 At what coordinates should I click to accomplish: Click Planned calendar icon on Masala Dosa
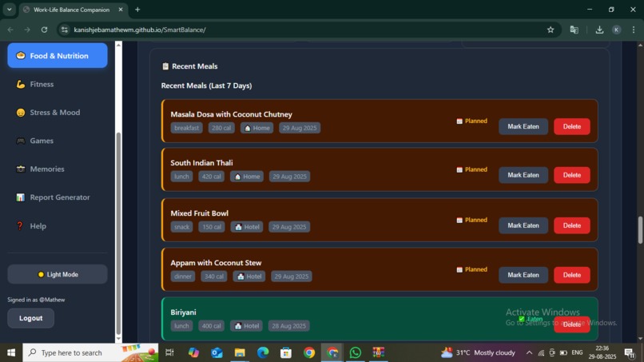tap(459, 121)
